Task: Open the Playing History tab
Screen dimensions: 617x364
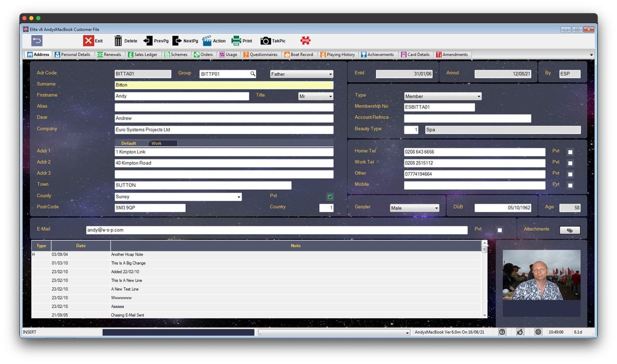Action: [337, 54]
